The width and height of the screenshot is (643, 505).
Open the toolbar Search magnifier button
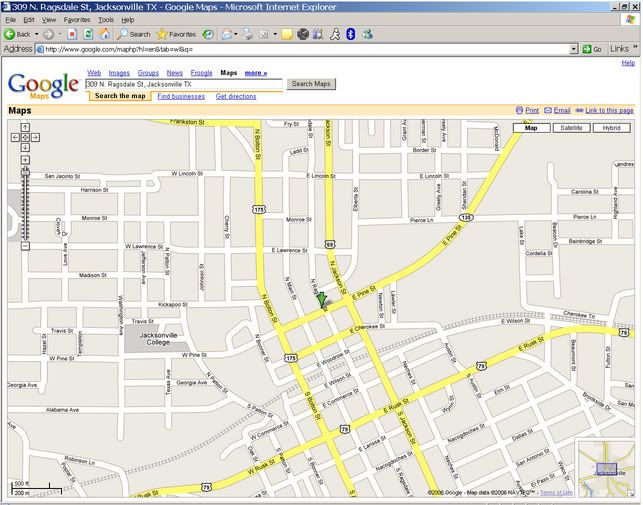[134, 34]
